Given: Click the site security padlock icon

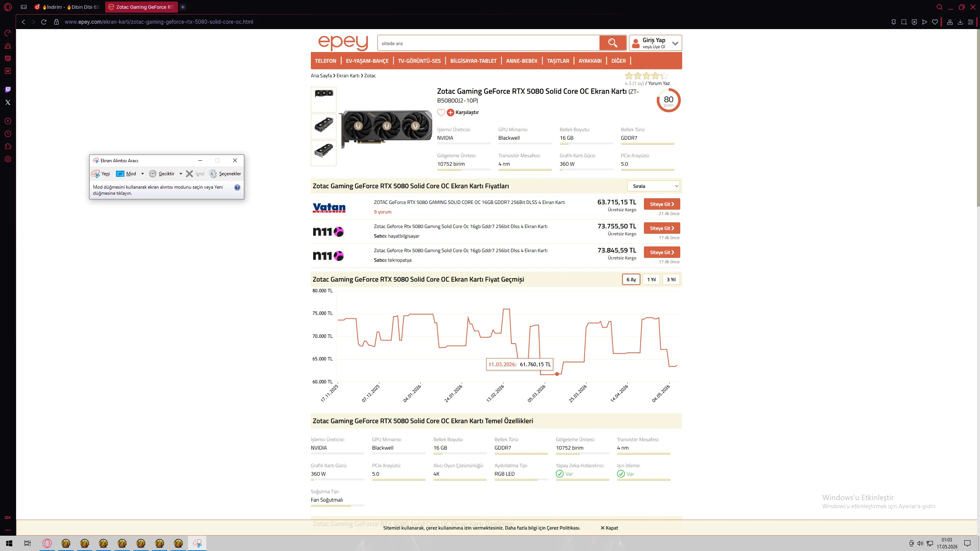Looking at the screenshot, I should coord(56,22).
